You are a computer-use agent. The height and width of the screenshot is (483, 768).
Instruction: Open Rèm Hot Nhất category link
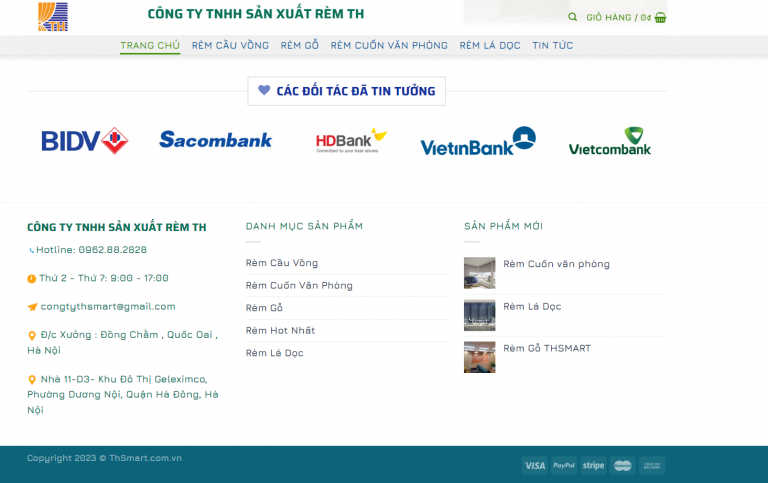click(x=280, y=331)
